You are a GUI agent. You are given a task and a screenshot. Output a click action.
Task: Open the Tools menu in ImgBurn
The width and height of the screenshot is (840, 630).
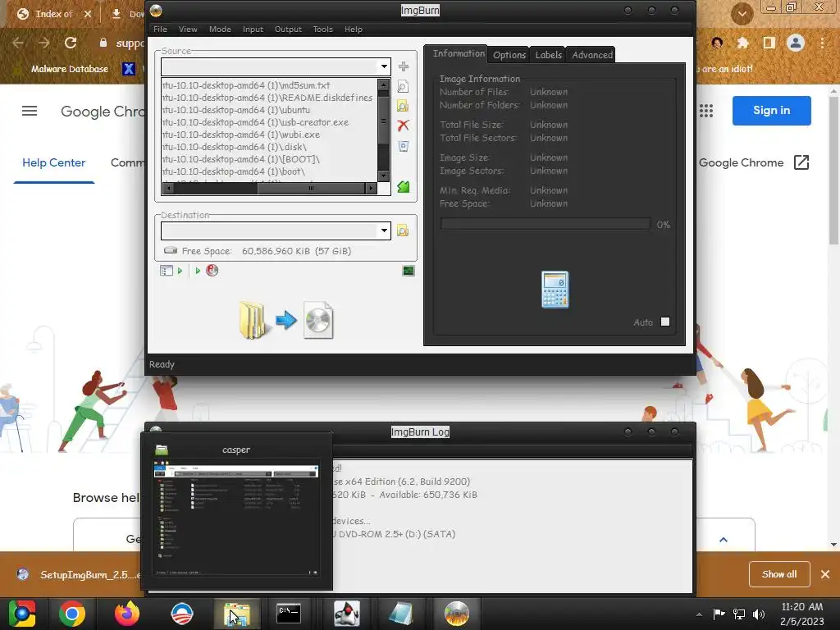coord(323,29)
